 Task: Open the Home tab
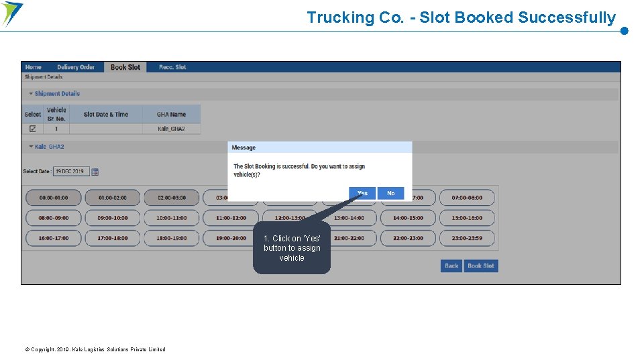pos(34,67)
